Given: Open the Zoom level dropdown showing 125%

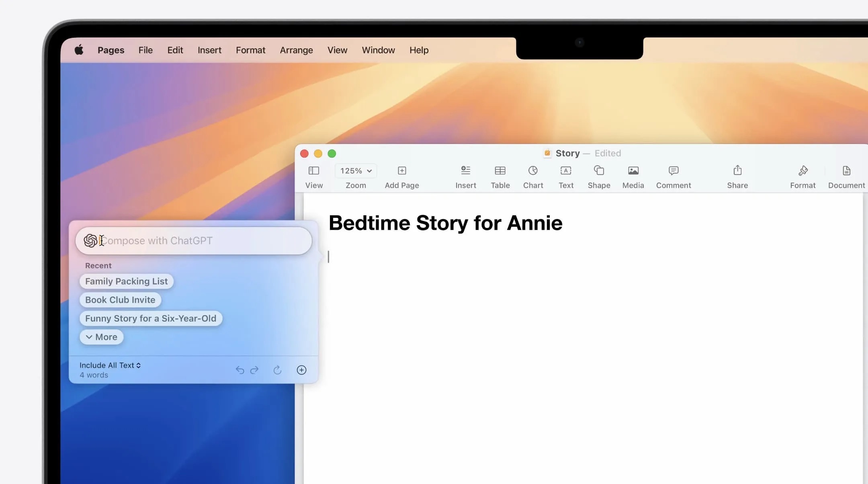Looking at the screenshot, I should click(x=355, y=170).
